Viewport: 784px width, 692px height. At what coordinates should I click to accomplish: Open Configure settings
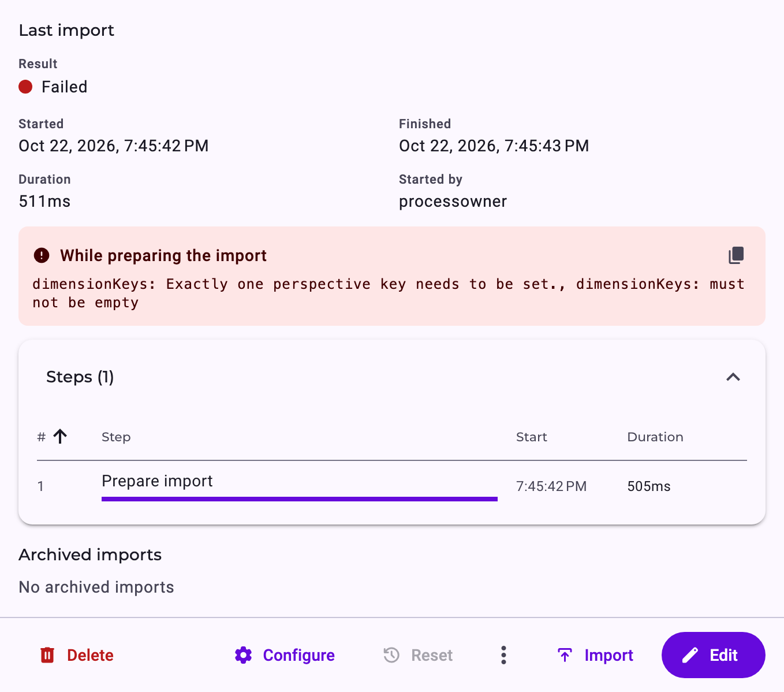(x=285, y=655)
